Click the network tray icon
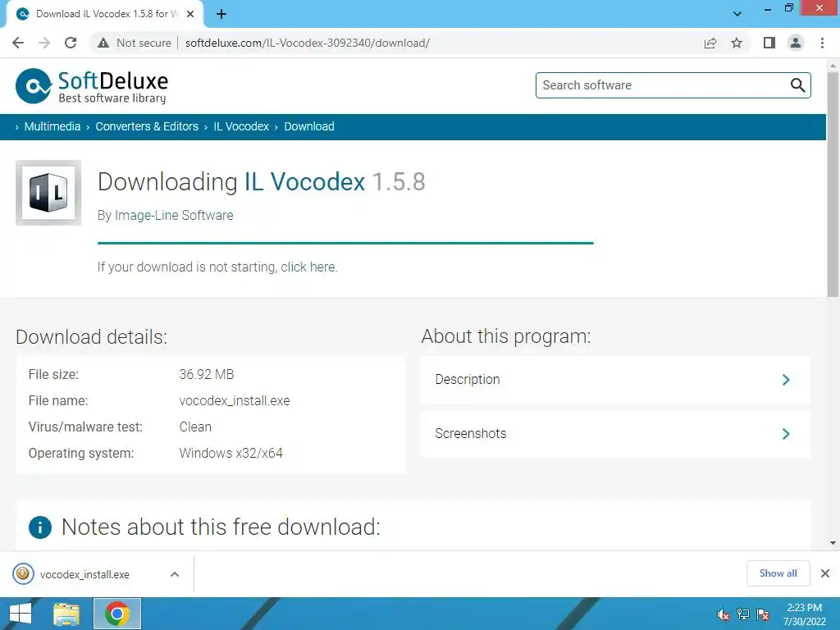The height and width of the screenshot is (630, 840). 743,614
